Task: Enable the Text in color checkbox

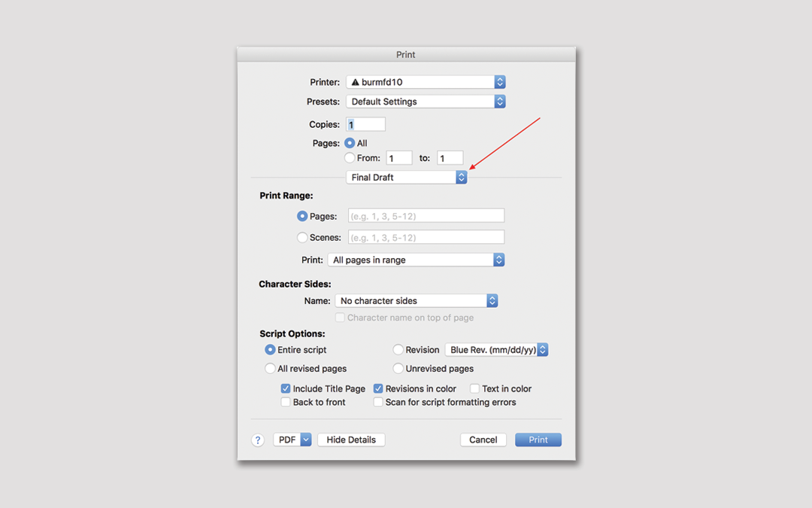Action: [474, 389]
